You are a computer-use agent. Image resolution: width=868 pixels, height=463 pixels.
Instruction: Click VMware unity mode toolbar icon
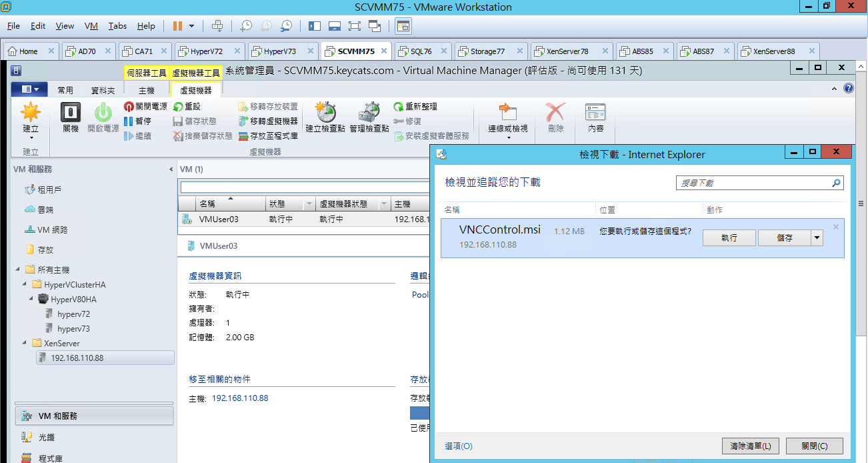tap(375, 26)
